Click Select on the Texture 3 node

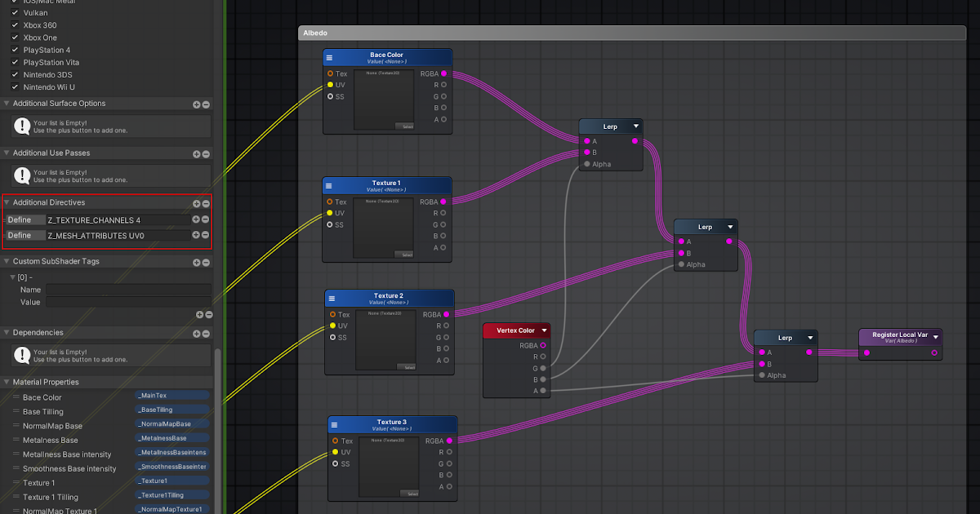(x=411, y=494)
